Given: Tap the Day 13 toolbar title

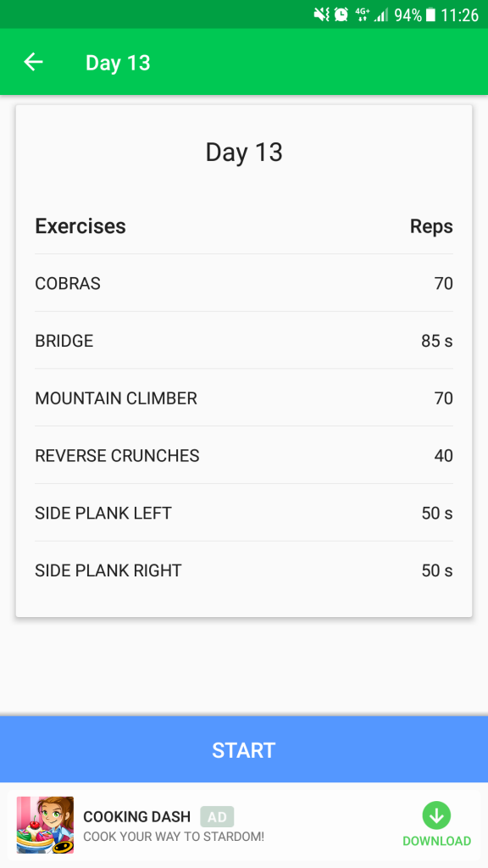Looking at the screenshot, I should [x=118, y=63].
